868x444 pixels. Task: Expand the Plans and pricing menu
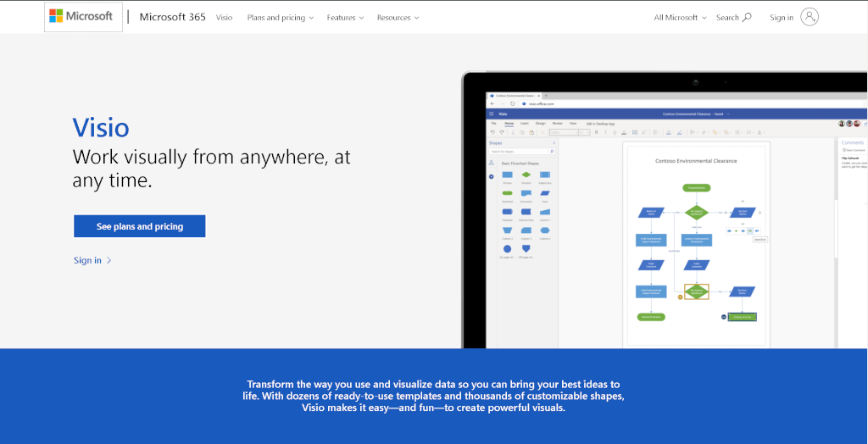coord(281,18)
